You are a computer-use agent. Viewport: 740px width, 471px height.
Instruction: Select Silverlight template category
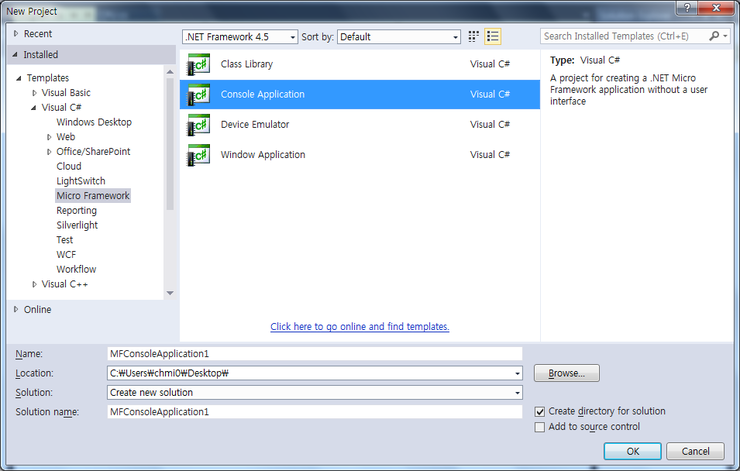(x=77, y=225)
